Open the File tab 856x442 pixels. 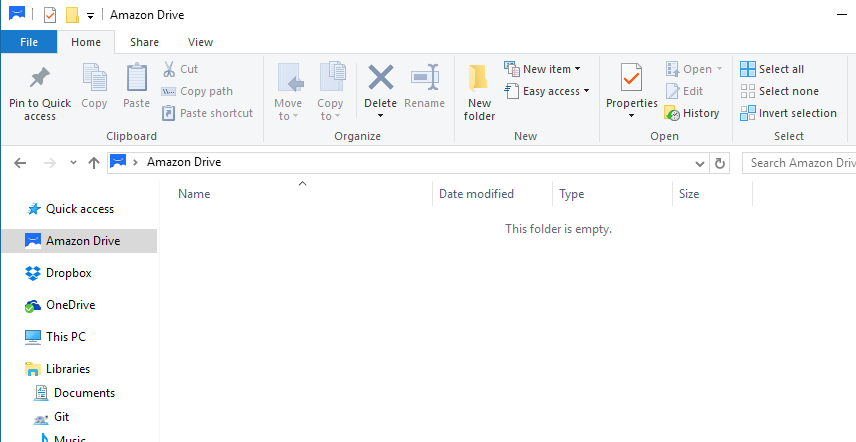coord(29,42)
